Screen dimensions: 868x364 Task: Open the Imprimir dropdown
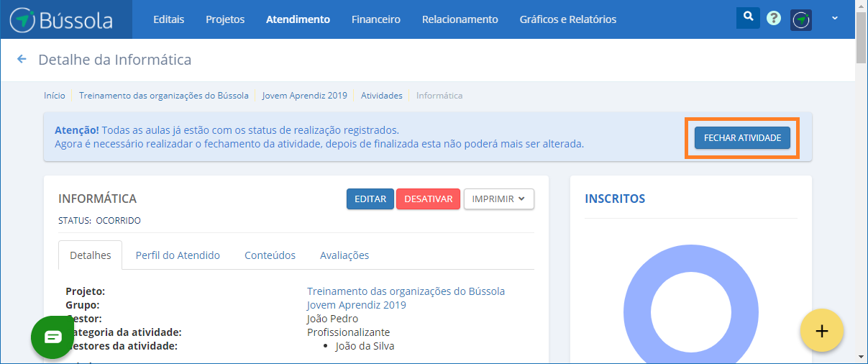coord(498,199)
